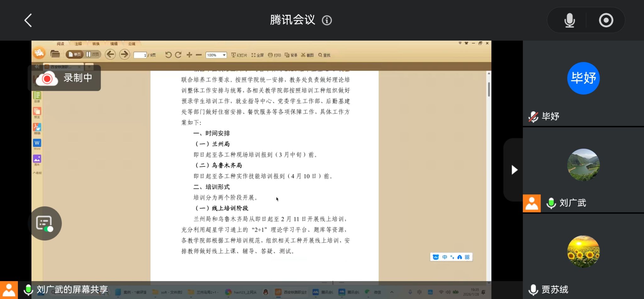Viewport: 644px width, 299px height.
Task: Click the 幻灯片 slideshow button
Action: (x=239, y=55)
